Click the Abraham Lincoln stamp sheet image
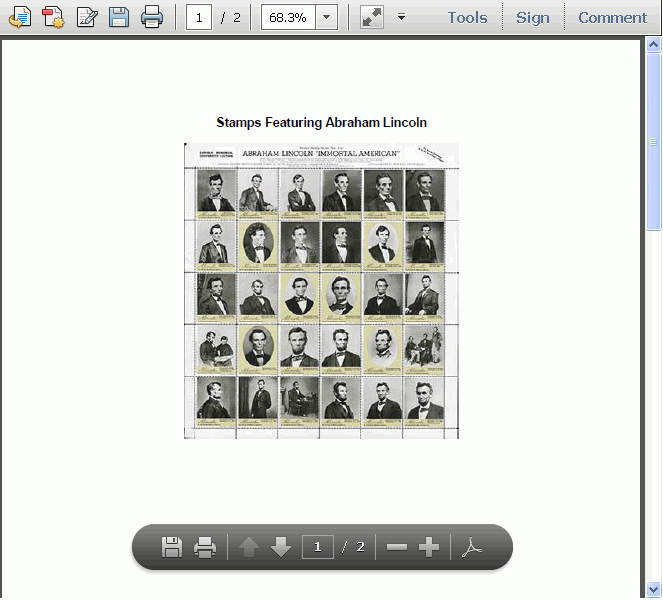The image size is (663, 600). click(x=321, y=291)
